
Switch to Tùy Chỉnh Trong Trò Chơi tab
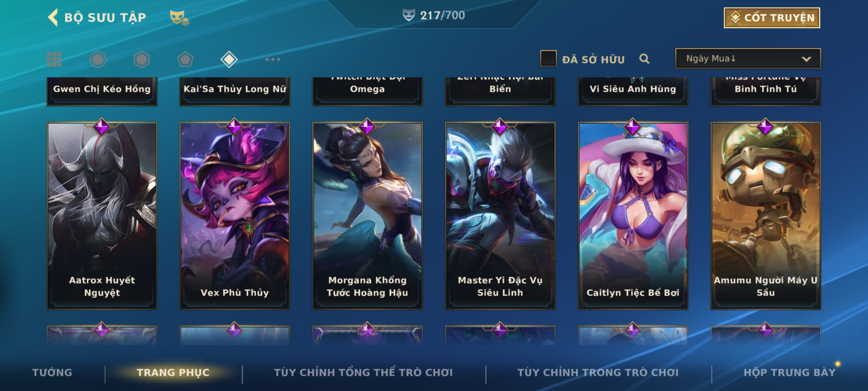point(598,373)
